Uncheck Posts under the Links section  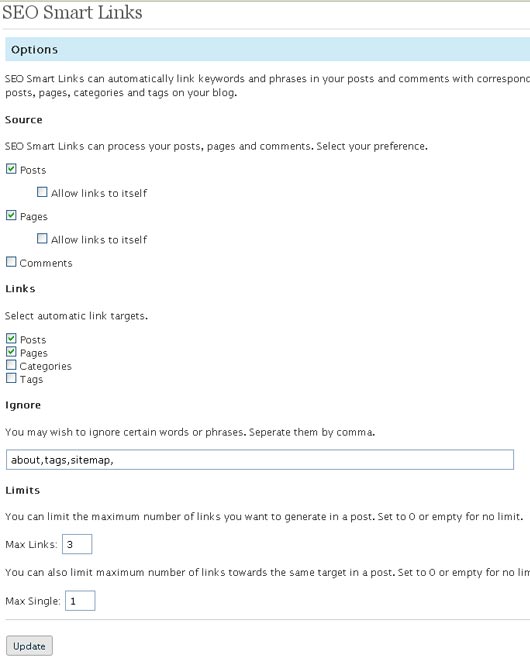pos(11,338)
